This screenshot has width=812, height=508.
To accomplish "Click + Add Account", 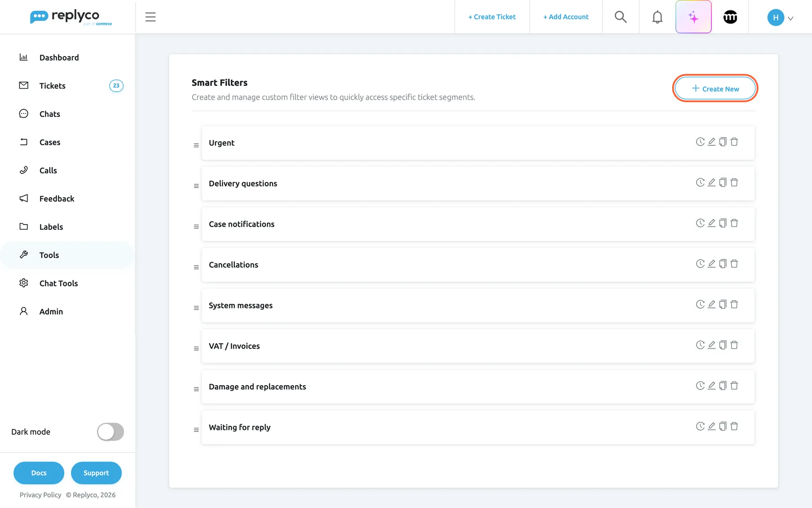I will (x=566, y=17).
